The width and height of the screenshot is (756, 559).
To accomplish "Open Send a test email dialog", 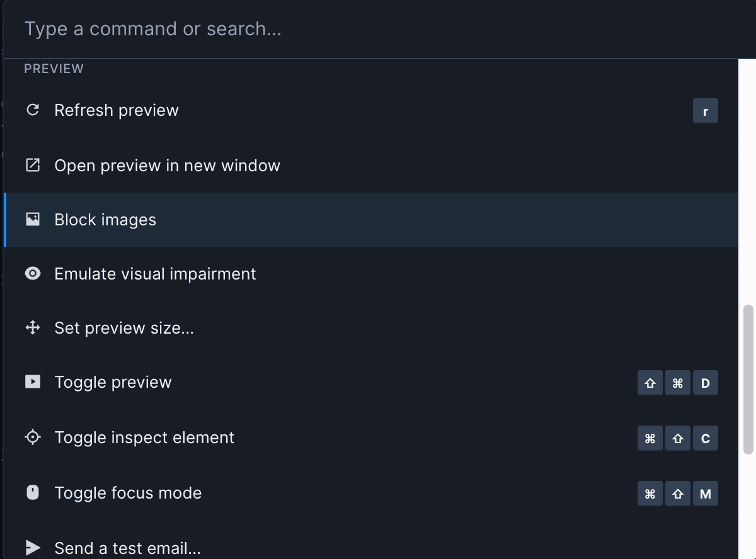I will [127, 546].
